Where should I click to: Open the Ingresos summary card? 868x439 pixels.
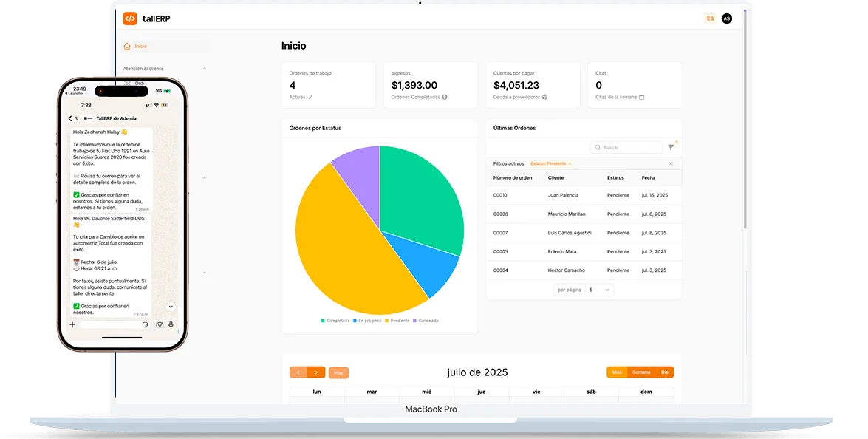431,85
